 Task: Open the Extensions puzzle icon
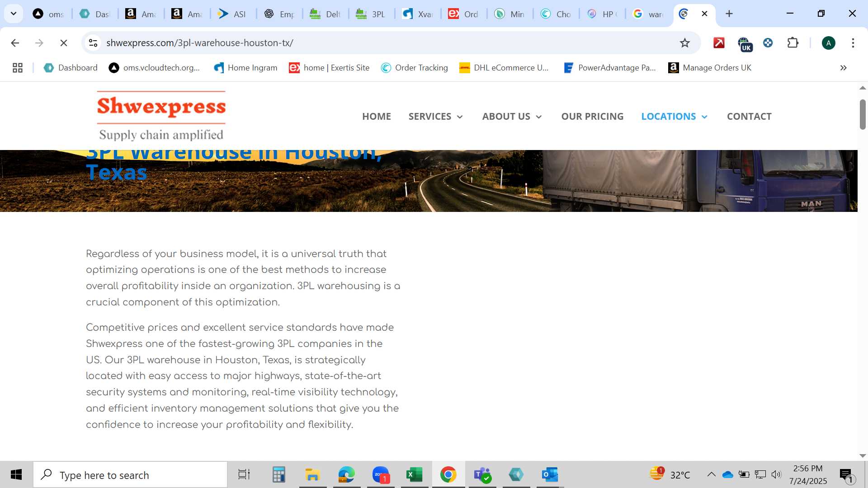point(793,43)
